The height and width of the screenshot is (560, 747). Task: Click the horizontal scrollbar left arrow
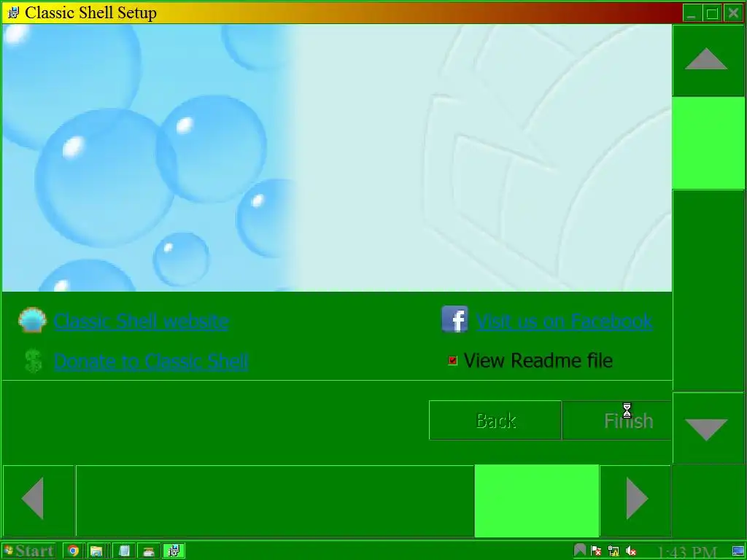(x=39, y=500)
